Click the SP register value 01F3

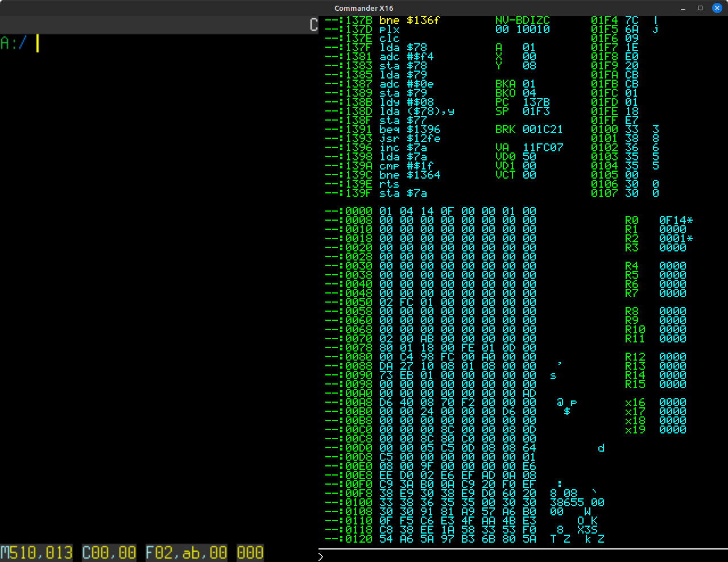[536, 111]
